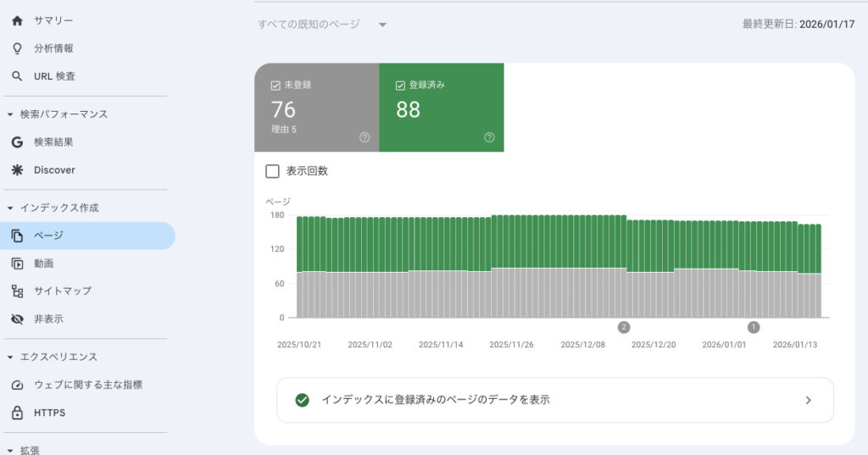The image size is (868, 455).
Task: Click the すべての既知のページ filter label
Action: [x=309, y=25]
